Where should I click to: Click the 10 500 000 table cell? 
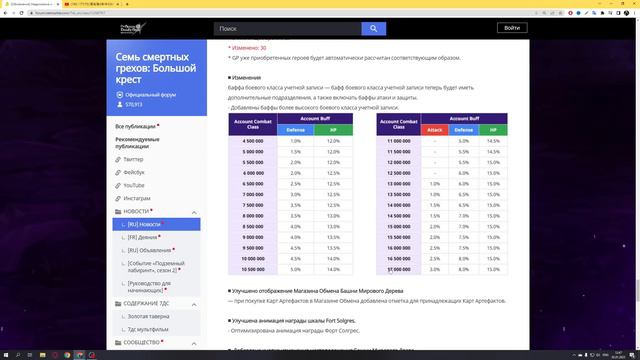(253, 269)
